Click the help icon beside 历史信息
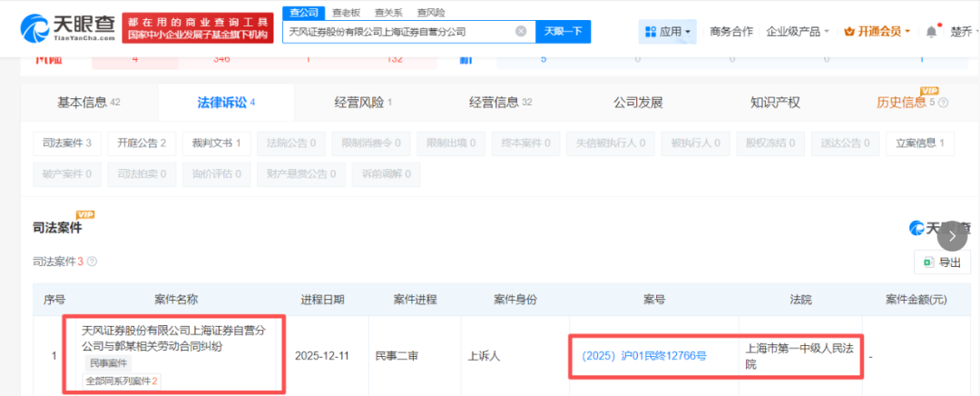The image size is (980, 396). pos(944,103)
